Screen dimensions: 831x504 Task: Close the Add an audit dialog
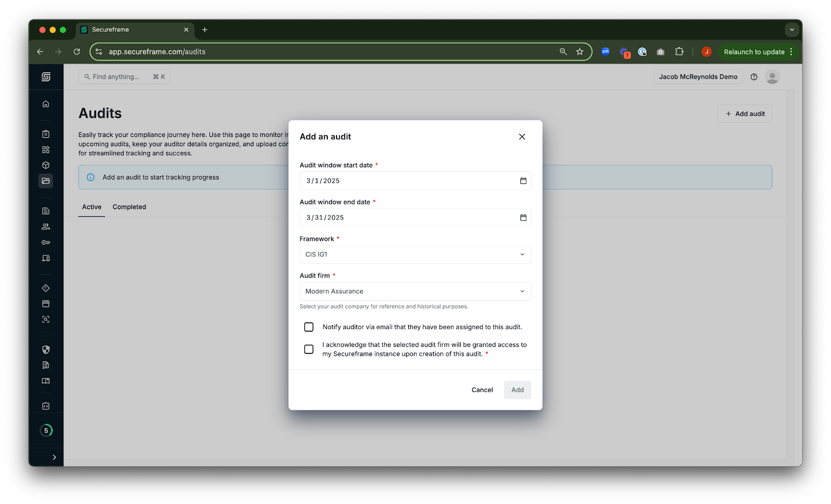click(x=522, y=137)
